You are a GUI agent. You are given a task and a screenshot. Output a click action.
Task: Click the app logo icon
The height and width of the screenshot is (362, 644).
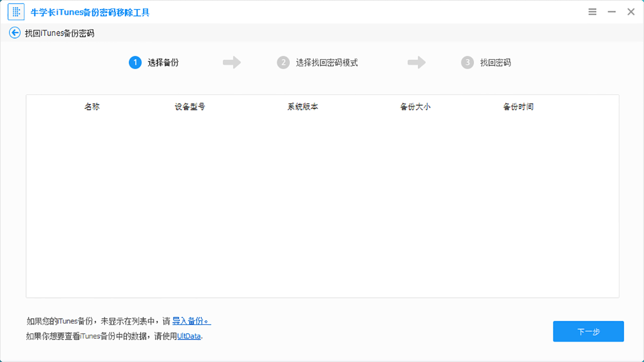click(16, 11)
